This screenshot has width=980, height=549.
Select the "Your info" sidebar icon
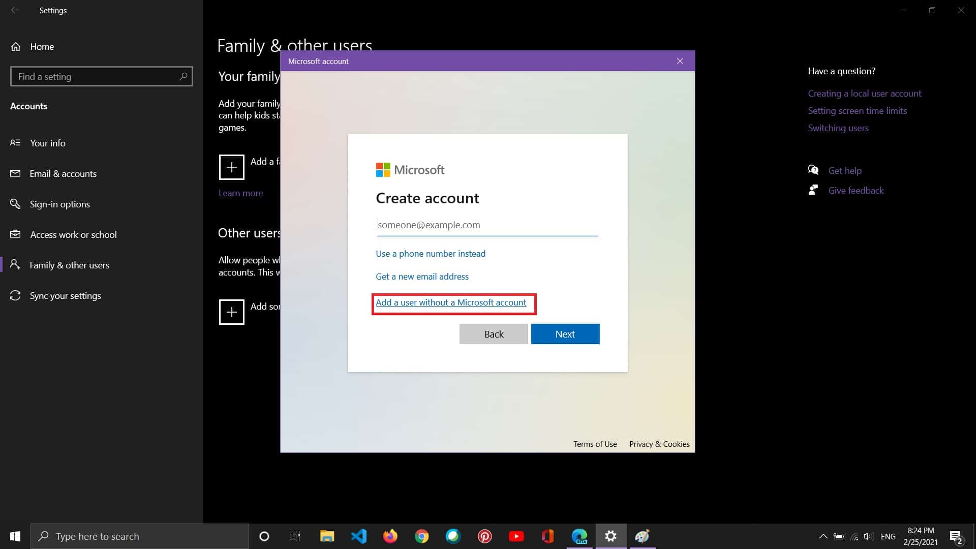(x=16, y=143)
